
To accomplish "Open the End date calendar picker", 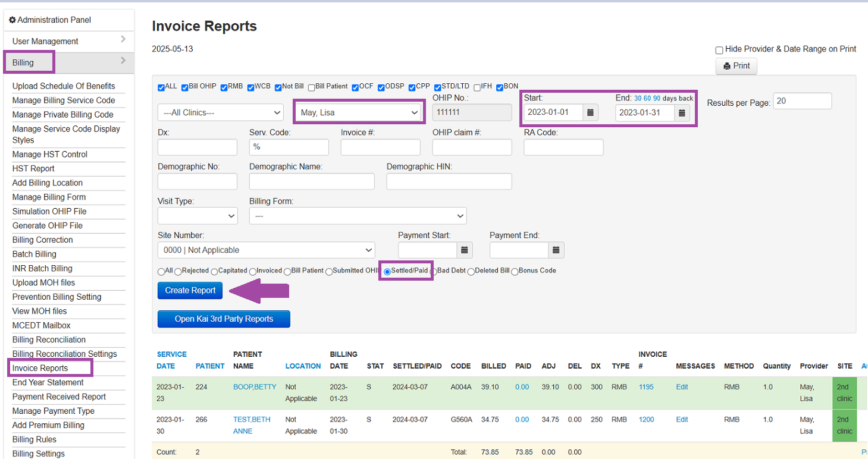I will coord(681,112).
